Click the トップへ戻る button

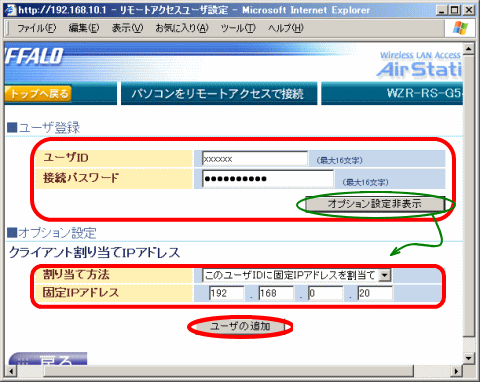(38, 94)
